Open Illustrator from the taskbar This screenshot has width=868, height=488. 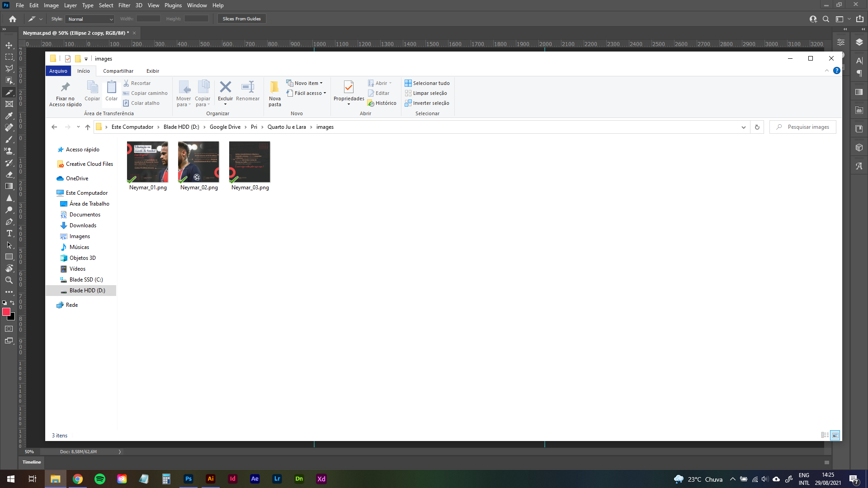(211, 479)
